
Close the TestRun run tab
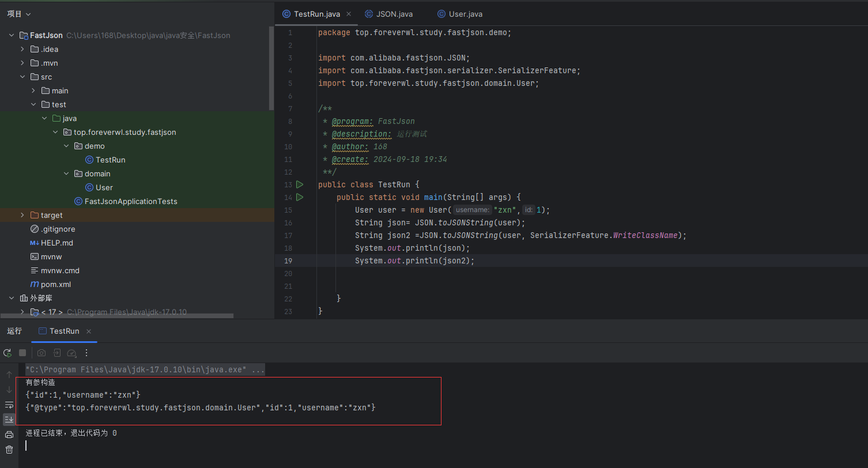click(x=89, y=331)
